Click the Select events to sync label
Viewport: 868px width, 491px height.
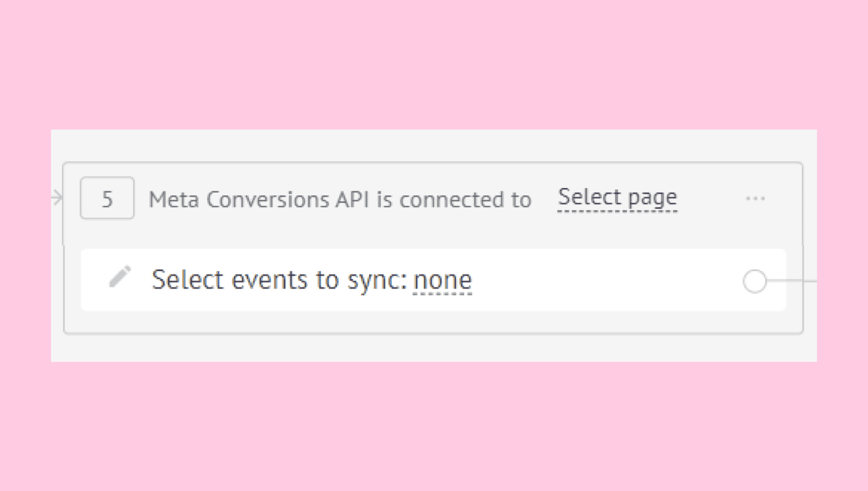point(279,280)
